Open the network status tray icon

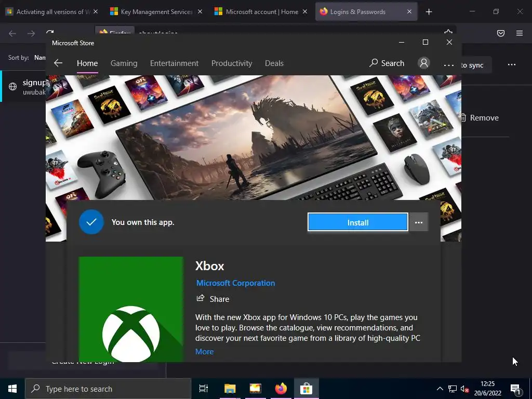453,389
